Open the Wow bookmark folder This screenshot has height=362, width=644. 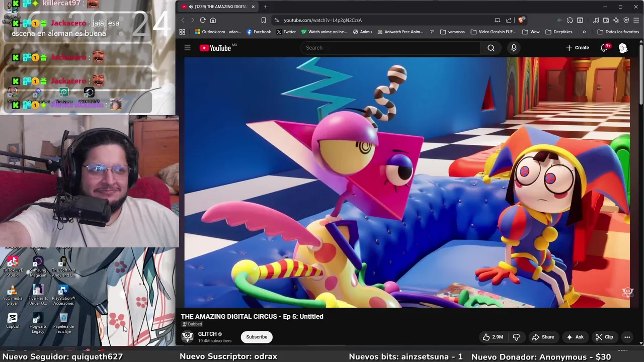pos(531,32)
